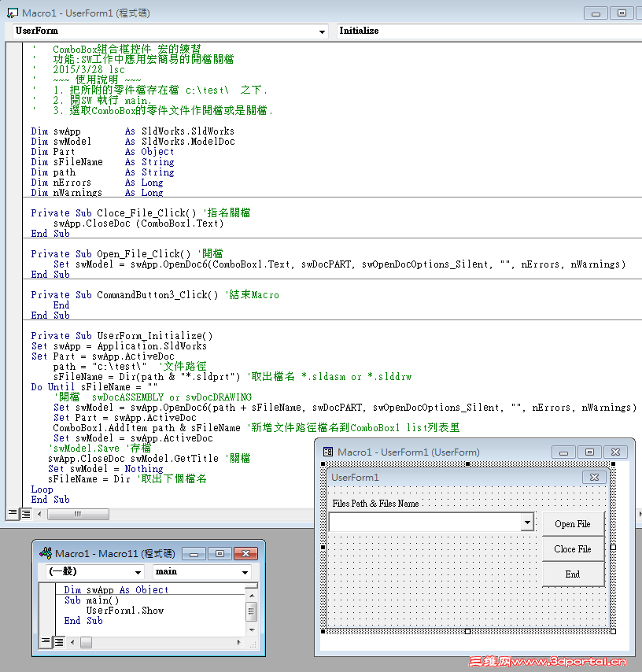642x672 pixels.
Task: Click 'Set swApp = Application.SldWorks' code line
Action: (119, 346)
